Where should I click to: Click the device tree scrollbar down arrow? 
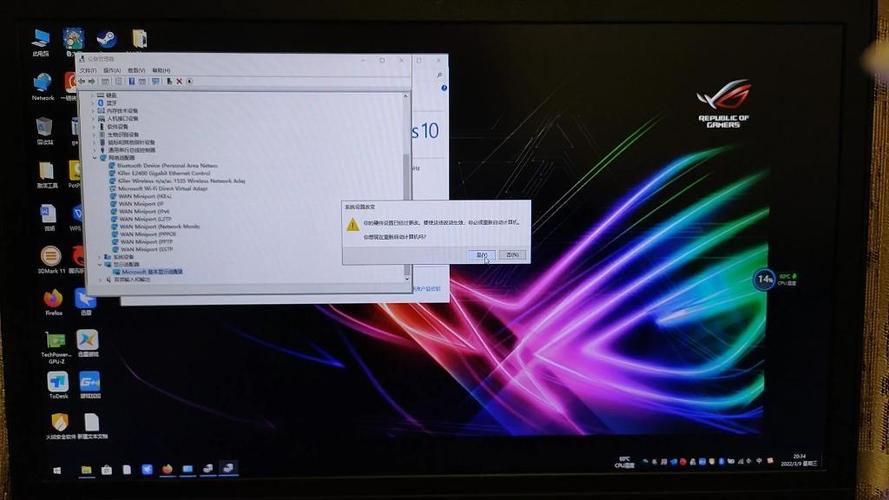407,278
